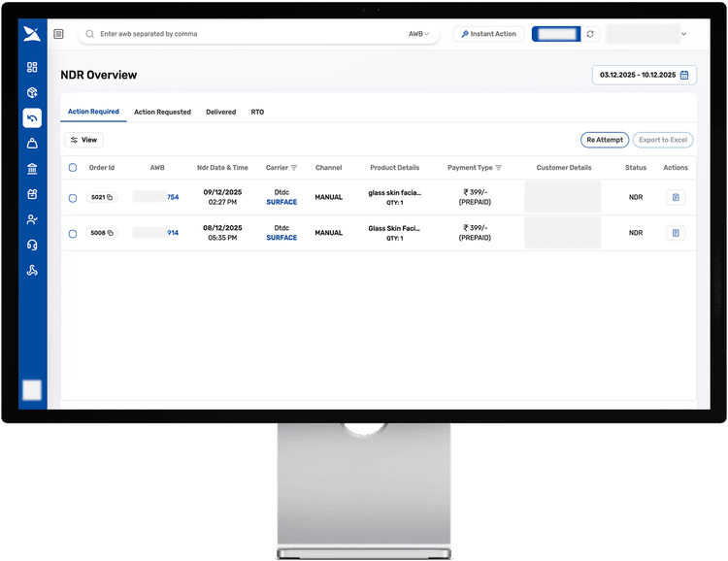This screenshot has height=561, width=728.
Task: Open the bank building icon in the sidebar
Action: [32, 169]
